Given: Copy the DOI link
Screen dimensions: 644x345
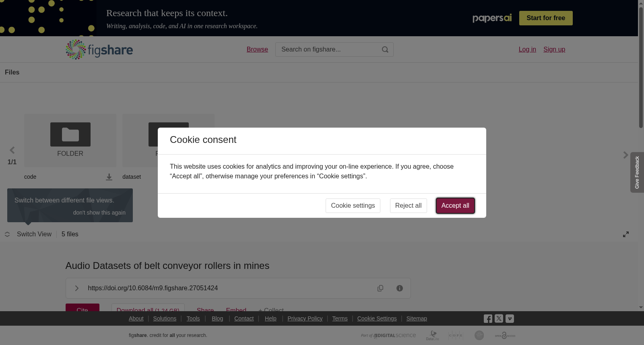Looking at the screenshot, I should [380, 288].
